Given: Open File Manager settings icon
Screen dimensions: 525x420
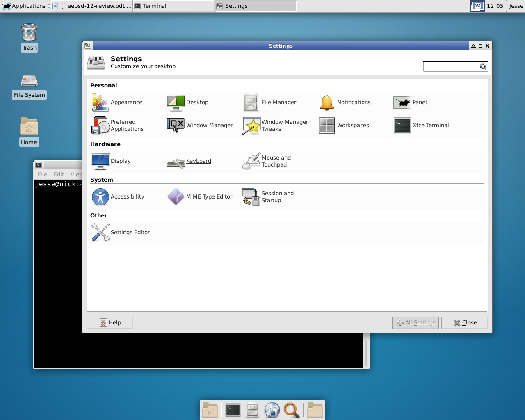Looking at the screenshot, I should tap(251, 103).
